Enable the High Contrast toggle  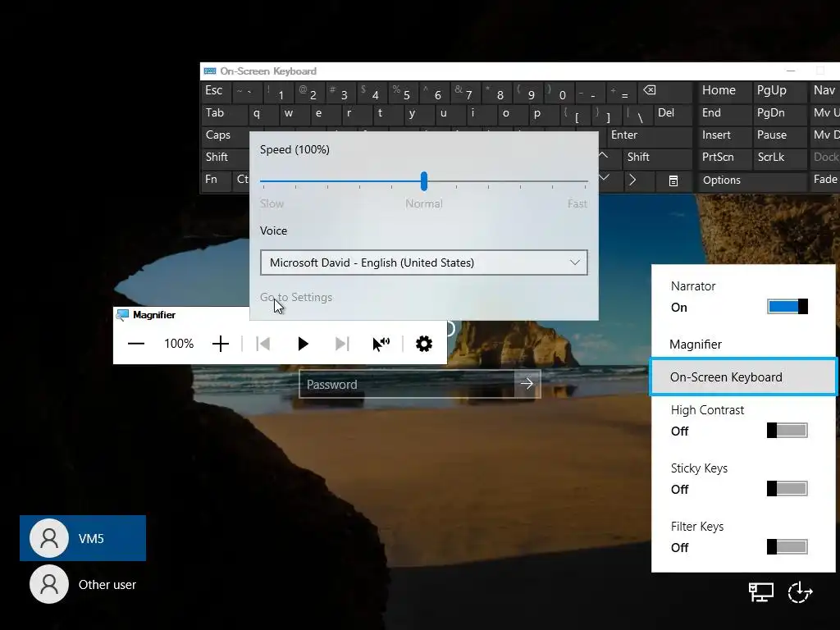coord(787,430)
